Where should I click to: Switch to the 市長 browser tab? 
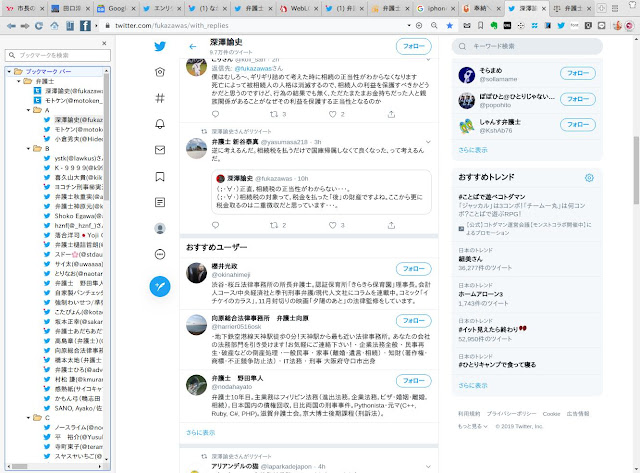(25, 8)
